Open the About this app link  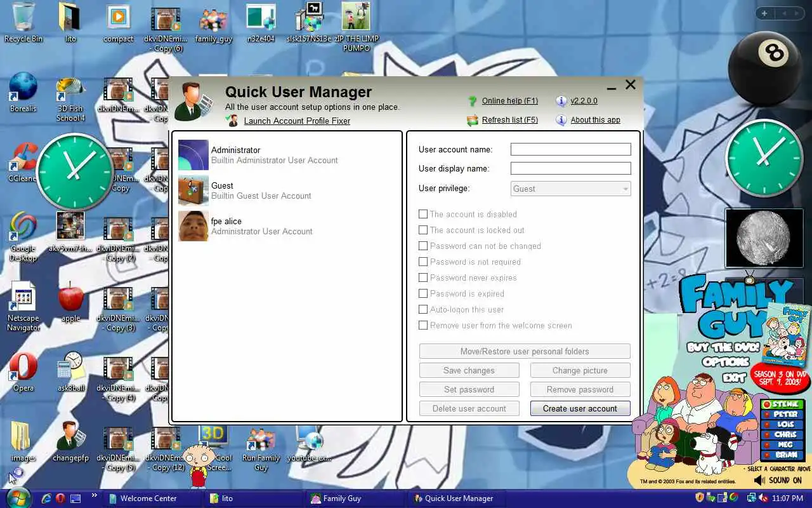595,120
